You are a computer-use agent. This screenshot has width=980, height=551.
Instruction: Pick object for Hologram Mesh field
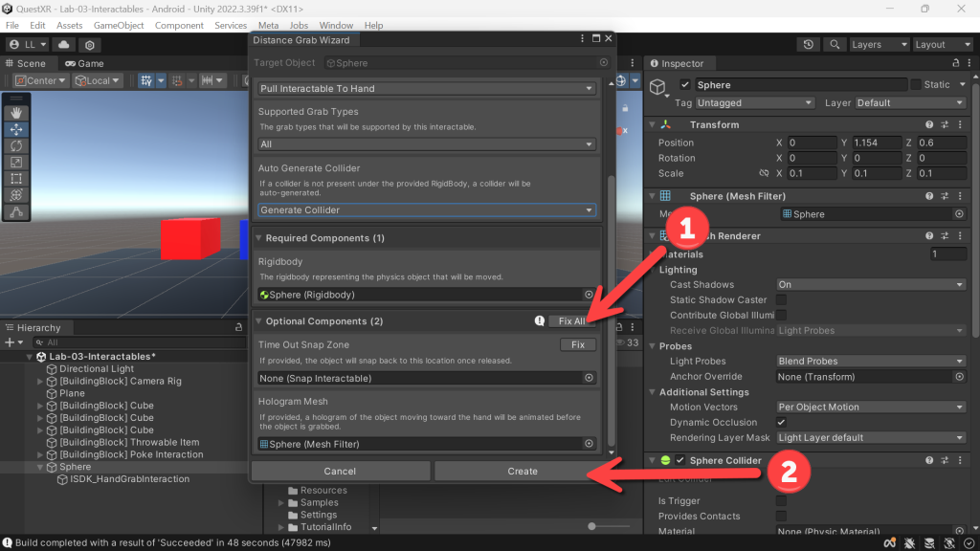click(589, 444)
